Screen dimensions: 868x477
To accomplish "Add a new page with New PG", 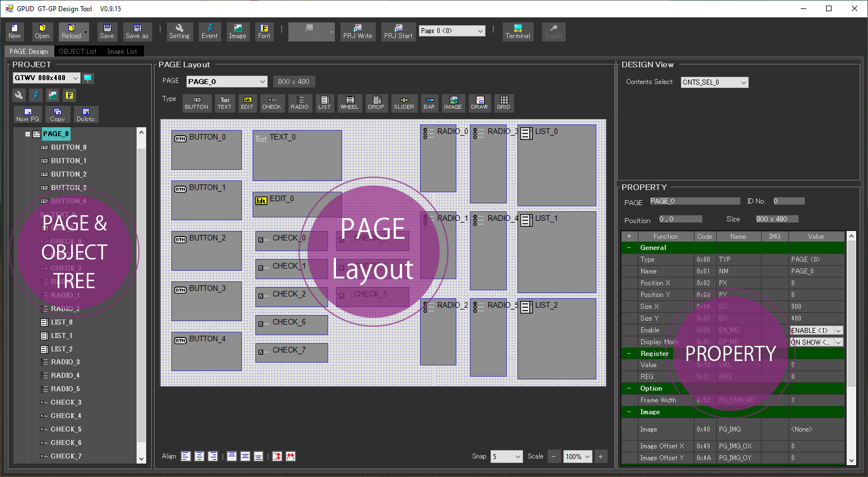I will tap(27, 114).
